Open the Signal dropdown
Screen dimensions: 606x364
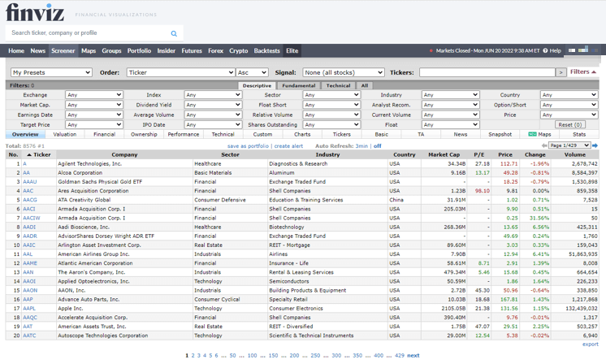[343, 72]
